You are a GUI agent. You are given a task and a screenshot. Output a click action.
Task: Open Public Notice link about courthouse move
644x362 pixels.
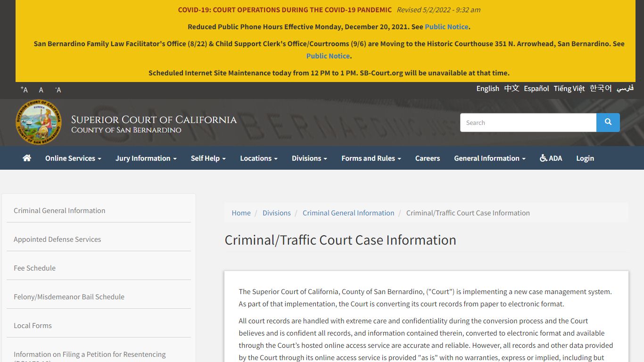[328, 56]
